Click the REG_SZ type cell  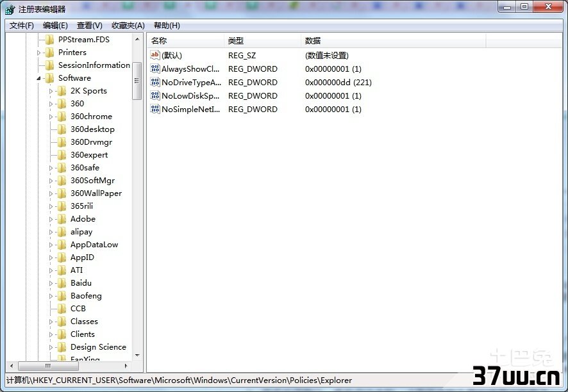(242, 55)
